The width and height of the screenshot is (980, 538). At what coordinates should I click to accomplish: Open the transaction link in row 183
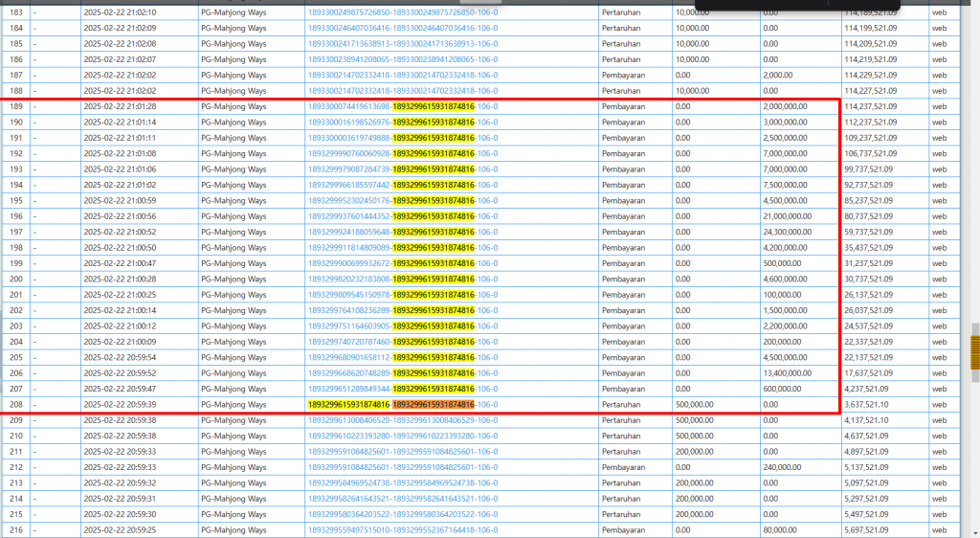402,11
